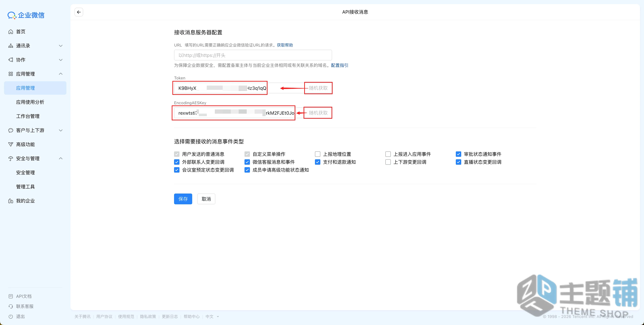The image size is (644, 325).
Task: Open 帮助中心 footer link
Action: 192,316
